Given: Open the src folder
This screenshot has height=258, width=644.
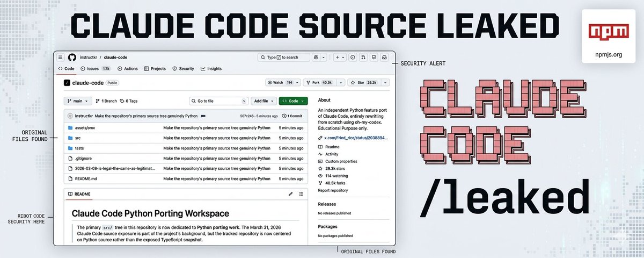Looking at the screenshot, I should pos(78,138).
